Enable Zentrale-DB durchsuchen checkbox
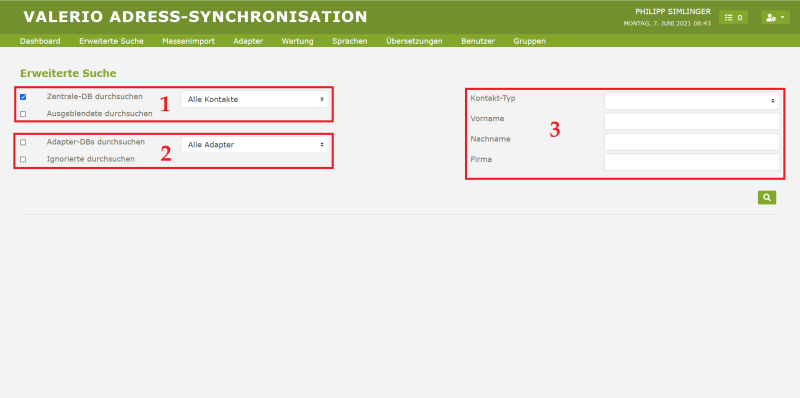The image size is (800, 398). tap(23, 97)
